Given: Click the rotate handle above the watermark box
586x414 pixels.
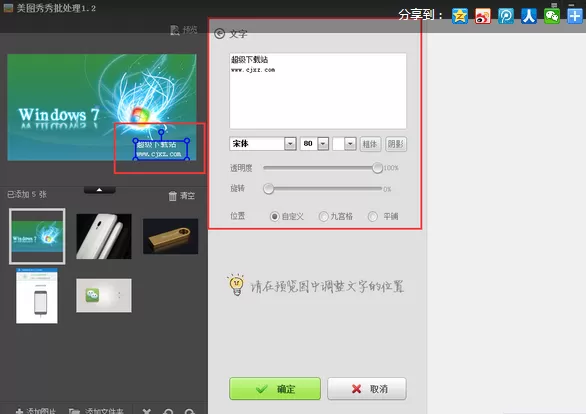Looking at the screenshot, I should tap(161, 132).
